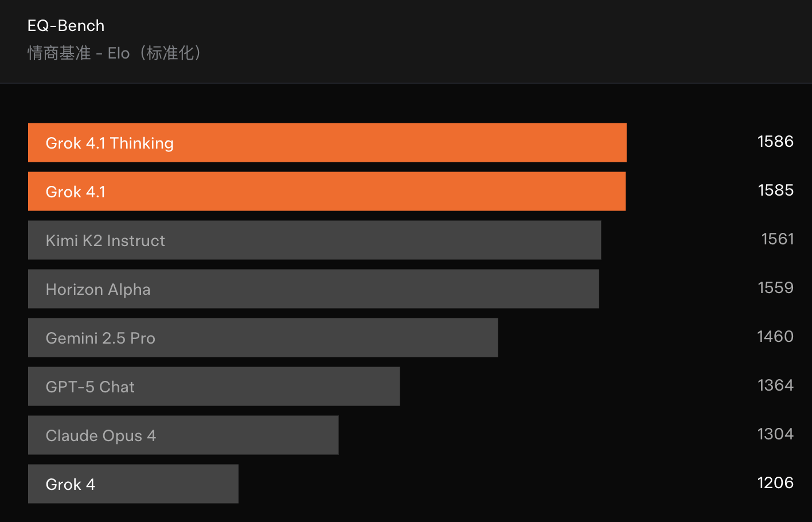812x522 pixels.
Task: Click the 1364 score for GPT-5 Chat
Action: point(775,385)
